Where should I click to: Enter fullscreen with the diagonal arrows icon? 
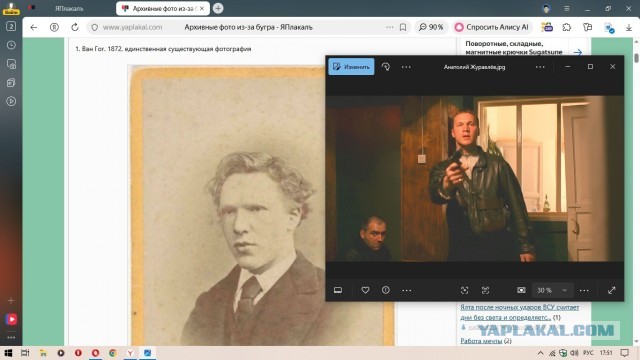click(x=611, y=290)
